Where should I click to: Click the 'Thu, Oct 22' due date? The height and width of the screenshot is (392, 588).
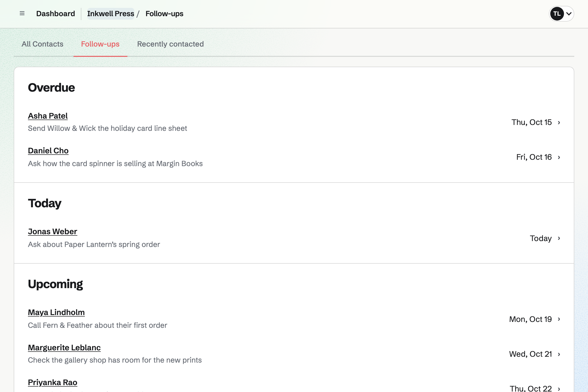coord(531,388)
